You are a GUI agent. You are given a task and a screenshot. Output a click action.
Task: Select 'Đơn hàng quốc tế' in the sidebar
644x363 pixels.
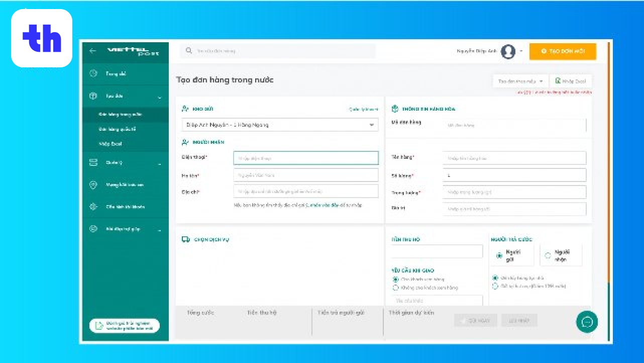pos(117,129)
